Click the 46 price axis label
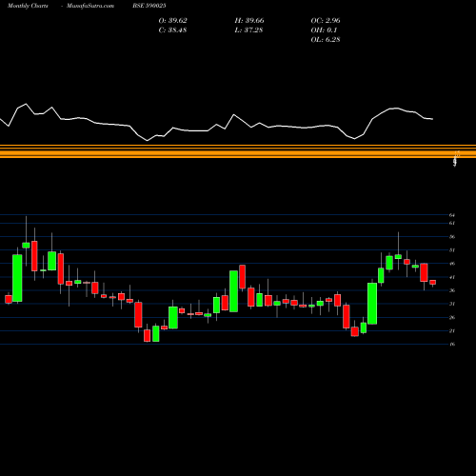The height and width of the screenshot is (476, 476). click(452, 264)
